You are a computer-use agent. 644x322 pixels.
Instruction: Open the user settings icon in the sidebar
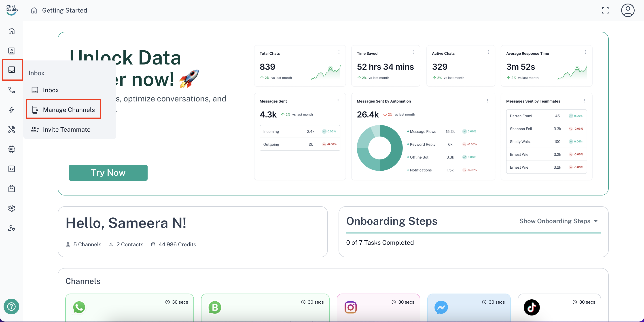click(x=11, y=228)
